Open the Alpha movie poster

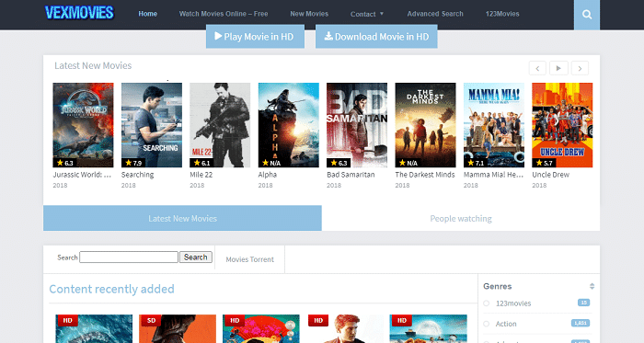[x=288, y=125]
